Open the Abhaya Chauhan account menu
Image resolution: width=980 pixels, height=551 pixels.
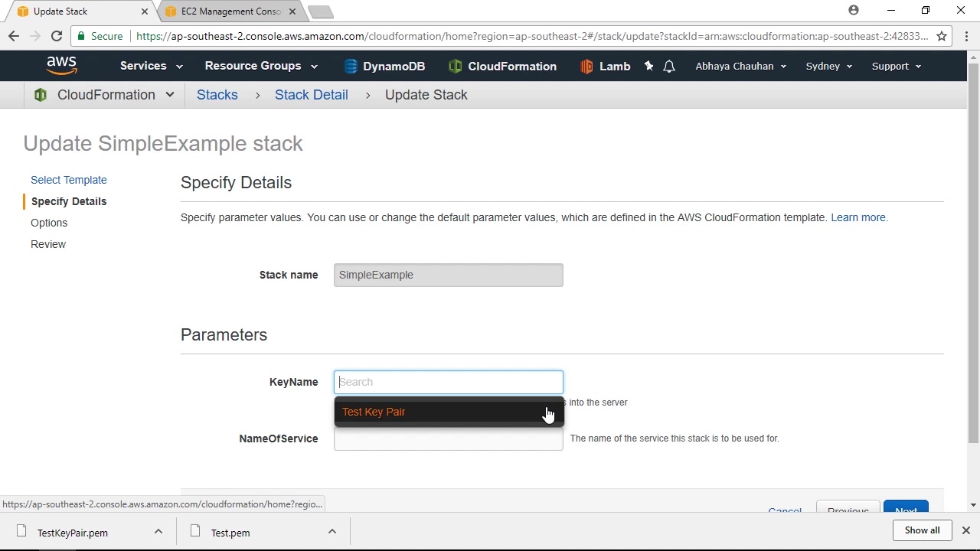740,67
